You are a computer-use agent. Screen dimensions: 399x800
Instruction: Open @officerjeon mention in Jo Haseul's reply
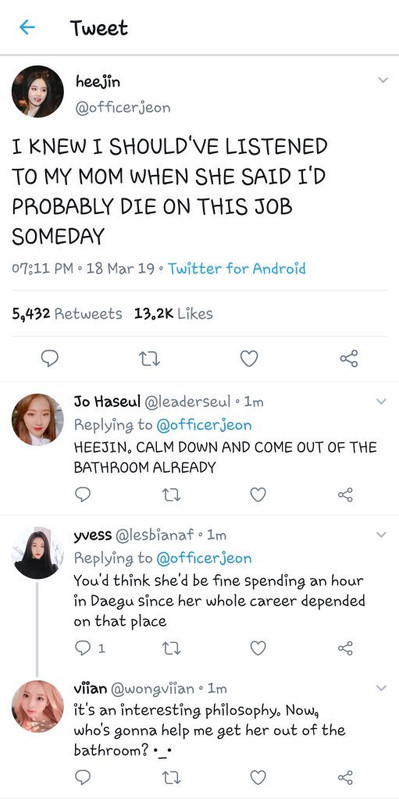point(204,424)
